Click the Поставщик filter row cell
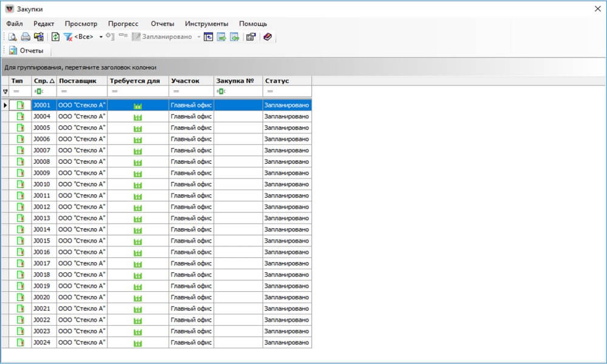The width and height of the screenshot is (607, 364). tap(81, 92)
